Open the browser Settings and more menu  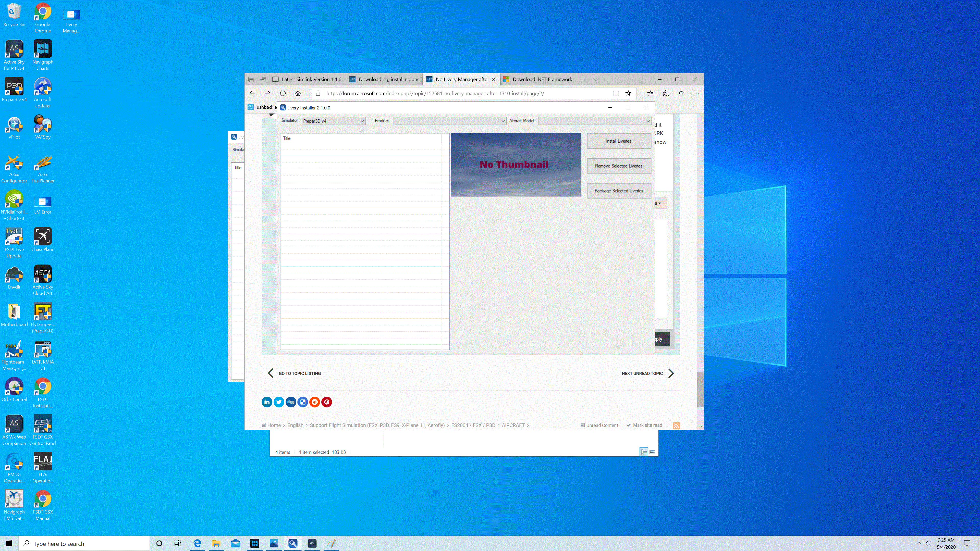coord(696,93)
